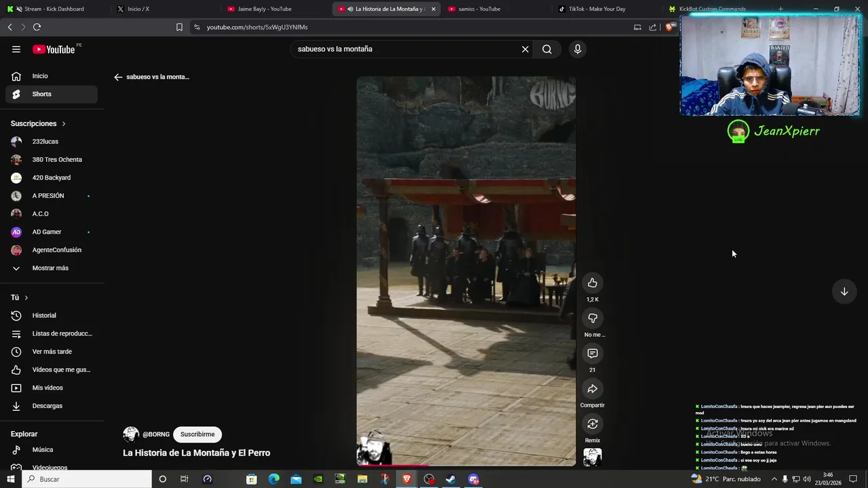Screen dimensions: 868x488
Task: Click the Short video player
Action: pos(466,271)
